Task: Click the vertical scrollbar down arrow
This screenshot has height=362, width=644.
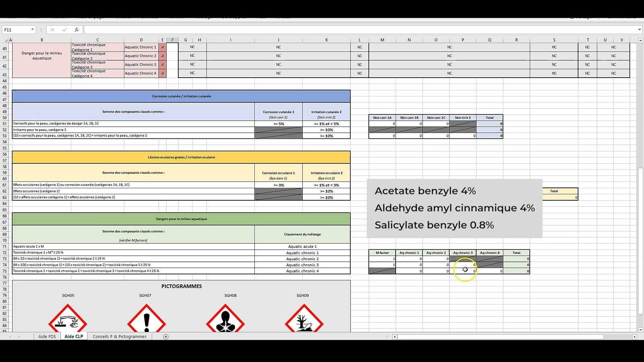Action: (640, 330)
